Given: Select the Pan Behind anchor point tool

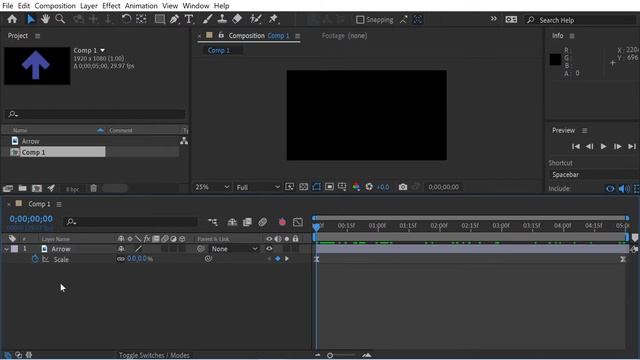Looking at the screenshot, I should pyautogui.click(x=141, y=19).
